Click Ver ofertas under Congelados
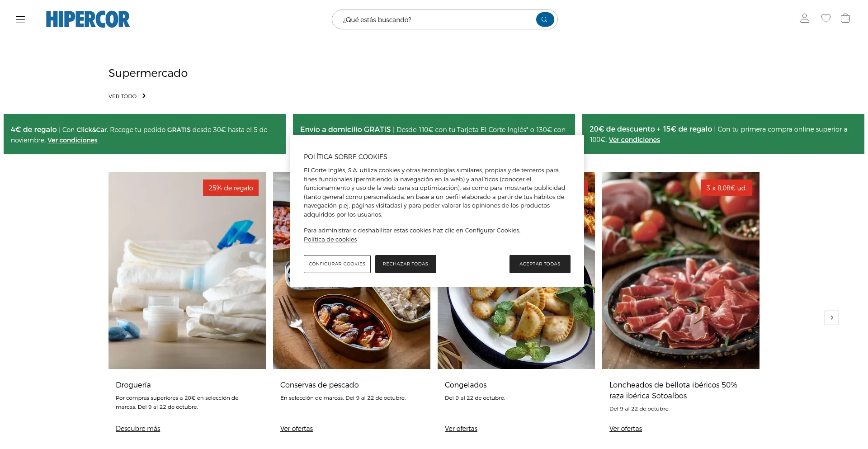Screen dimensions: 868x449 [x=461, y=429]
